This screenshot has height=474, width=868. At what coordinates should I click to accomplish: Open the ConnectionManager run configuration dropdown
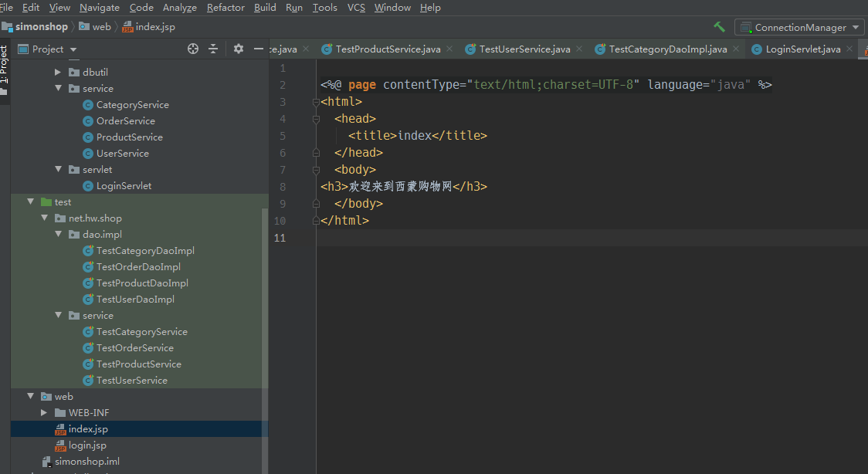(799, 27)
